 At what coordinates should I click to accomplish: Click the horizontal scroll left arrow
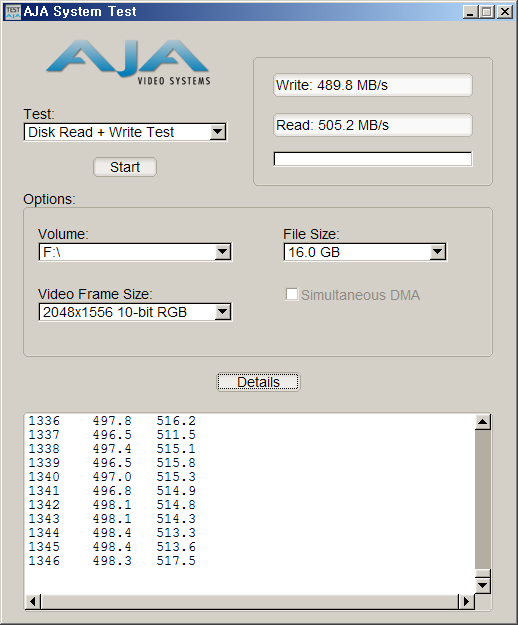point(33,601)
